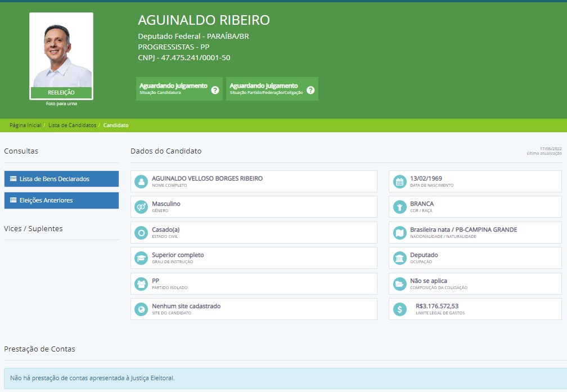This screenshot has width=567, height=392.
Task: Click help icon beside Situação Candidatura
Action: click(x=215, y=89)
